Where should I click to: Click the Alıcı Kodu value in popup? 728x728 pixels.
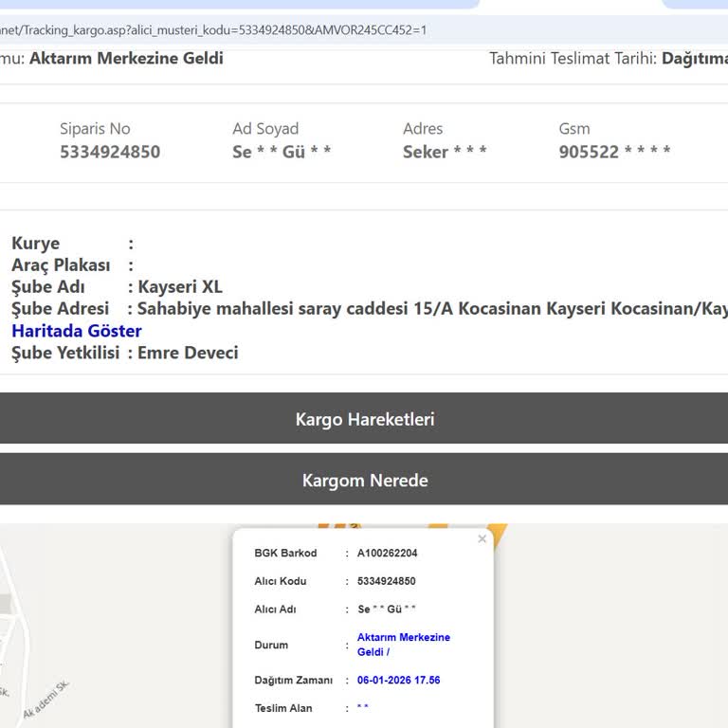click(x=386, y=581)
